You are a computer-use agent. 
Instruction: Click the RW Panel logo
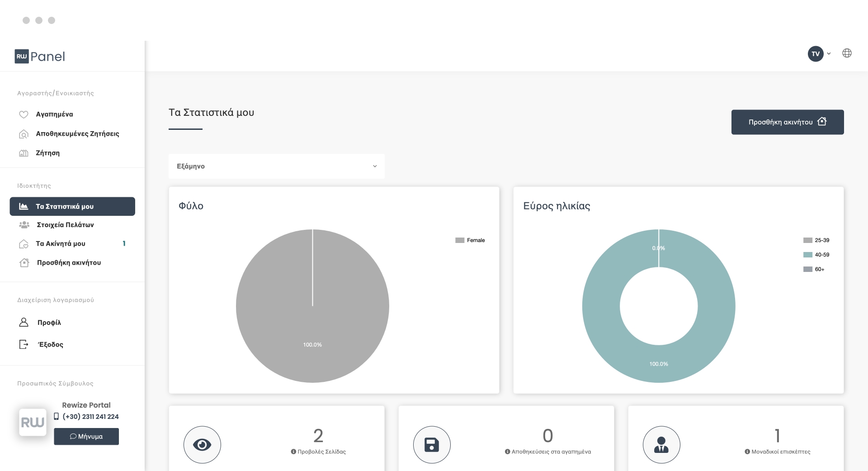(x=40, y=56)
